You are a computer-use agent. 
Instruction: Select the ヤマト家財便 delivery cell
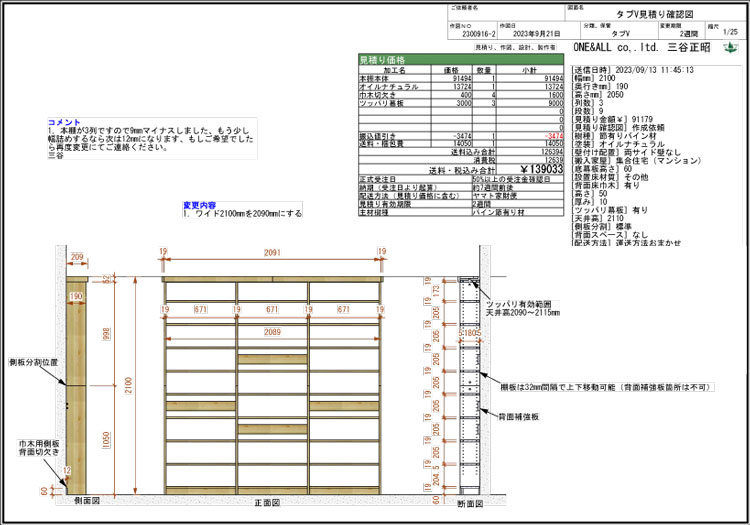point(493,196)
